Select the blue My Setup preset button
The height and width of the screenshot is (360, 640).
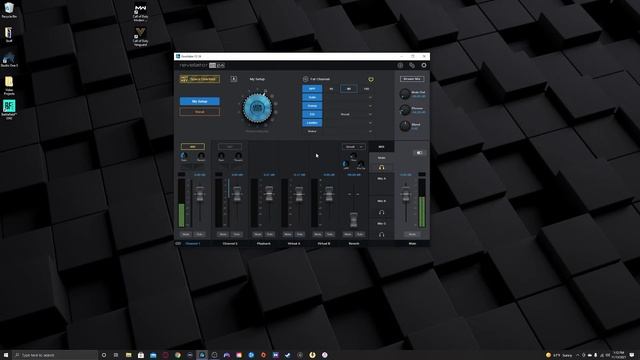click(x=200, y=101)
